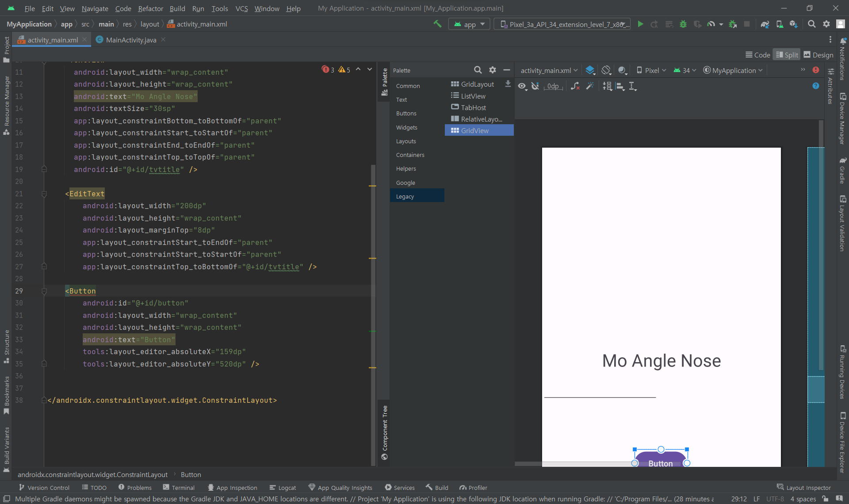Image resolution: width=849 pixels, height=504 pixels.
Task: Select the Widgets palette category
Action: point(406,127)
